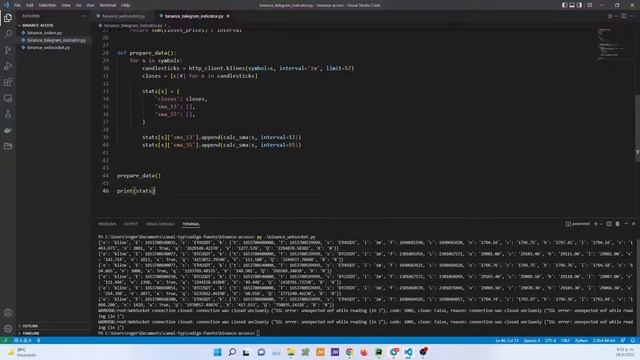
Task: Open the Docker whale icon view
Action: [8, 130]
